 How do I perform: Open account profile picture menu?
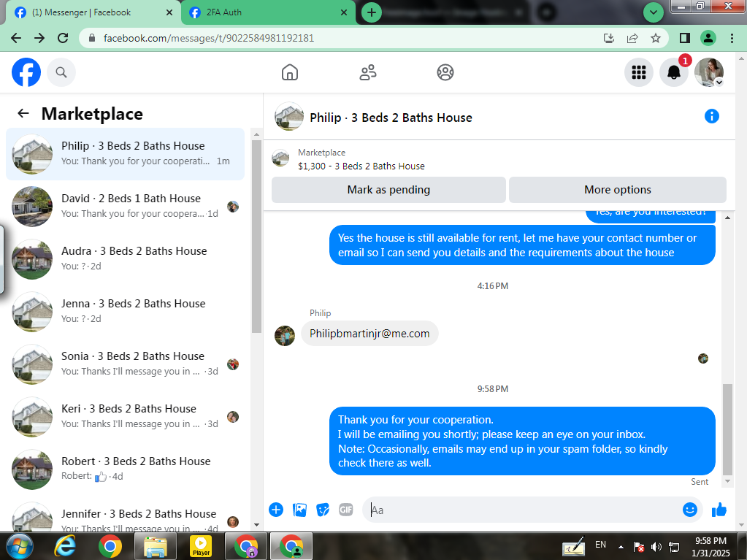(x=709, y=72)
